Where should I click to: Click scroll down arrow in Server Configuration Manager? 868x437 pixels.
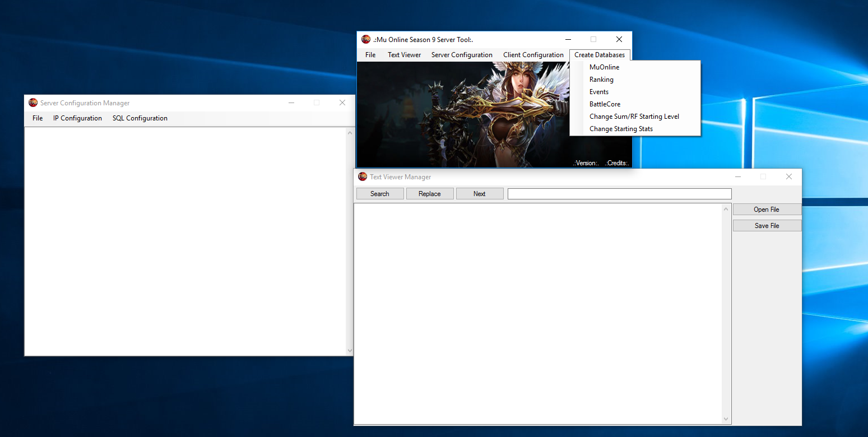(x=350, y=350)
